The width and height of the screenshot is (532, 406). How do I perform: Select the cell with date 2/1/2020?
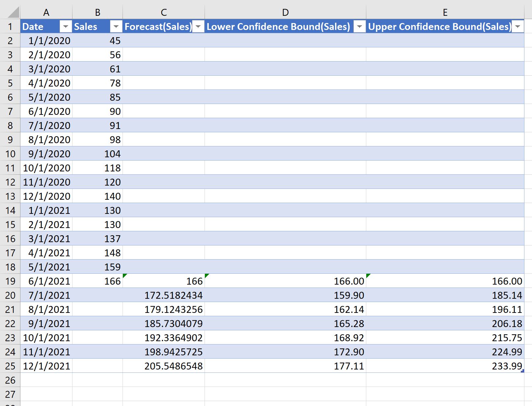click(x=46, y=55)
